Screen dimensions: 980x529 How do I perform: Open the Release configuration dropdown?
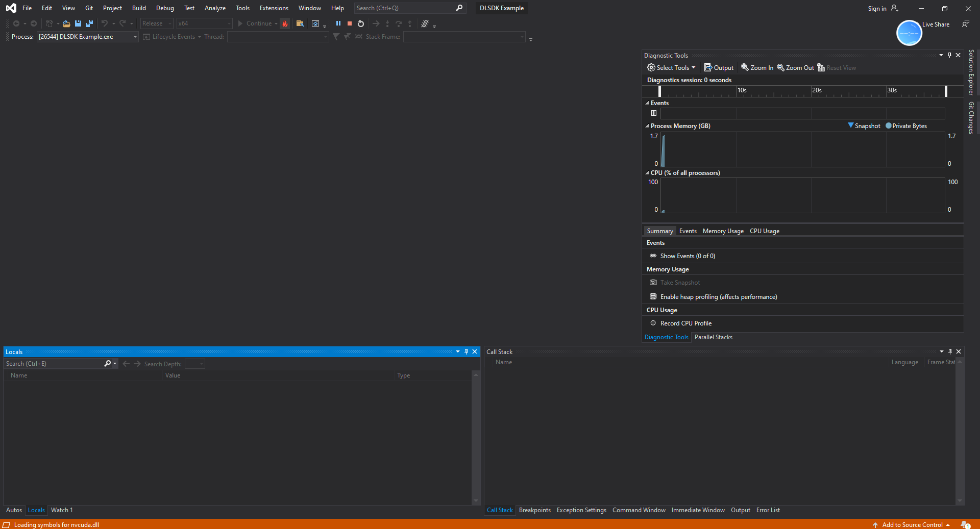(x=157, y=23)
